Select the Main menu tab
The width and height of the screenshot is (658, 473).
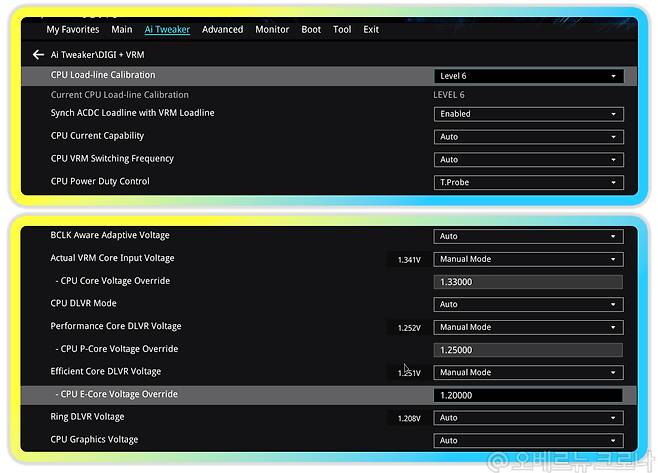[121, 30]
